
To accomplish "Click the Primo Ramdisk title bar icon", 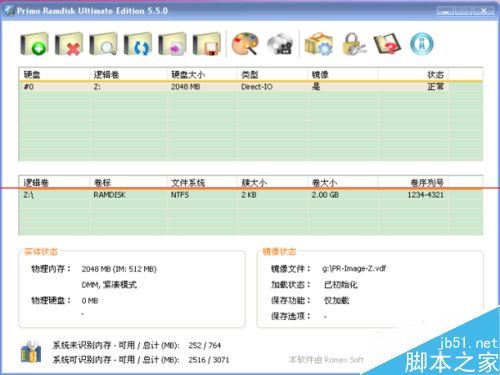I will 9,11.
